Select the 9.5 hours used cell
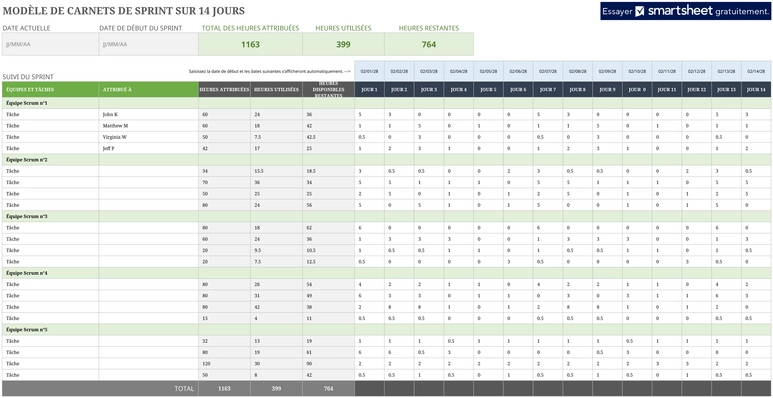Viewport: 773px width, 398px height. (x=276, y=251)
